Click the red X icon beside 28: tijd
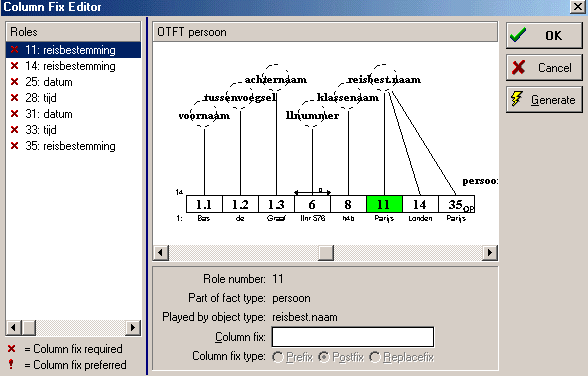The width and height of the screenshot is (588, 376). click(15, 98)
